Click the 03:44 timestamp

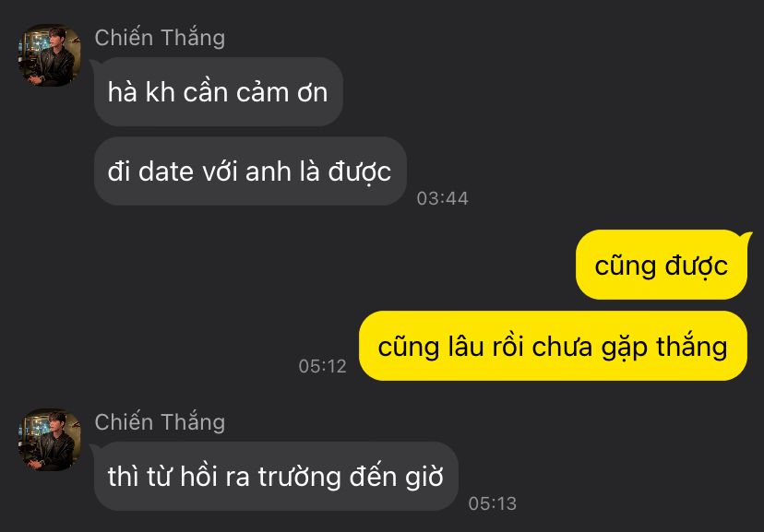click(x=442, y=198)
